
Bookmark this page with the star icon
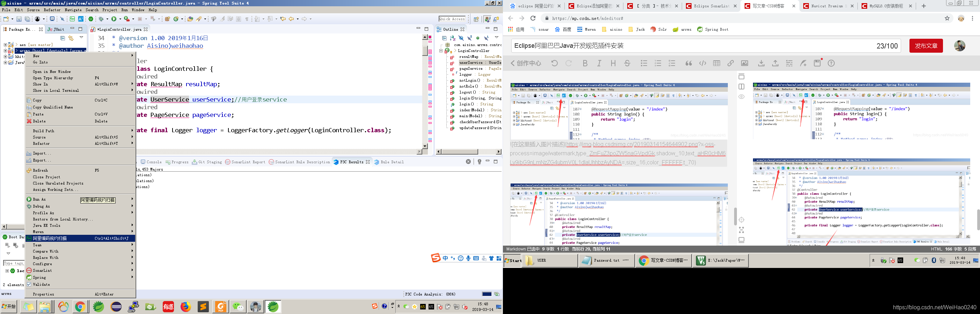point(947,18)
